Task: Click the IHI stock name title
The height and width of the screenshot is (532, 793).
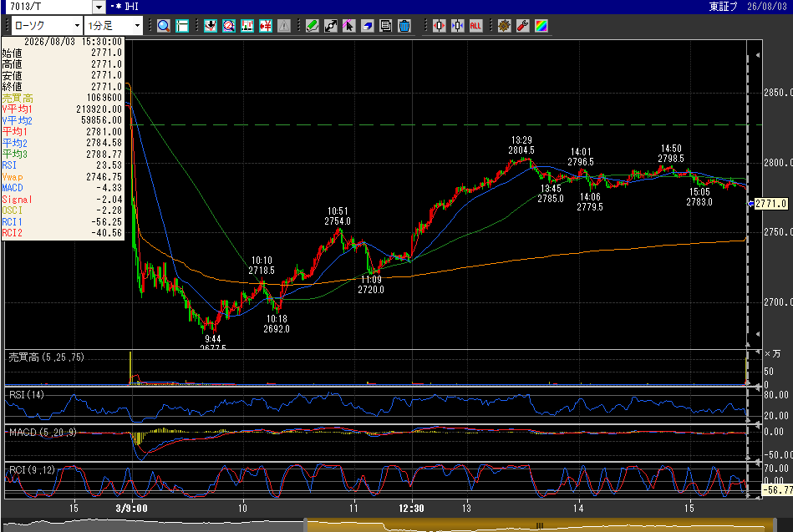Action: pos(131,7)
